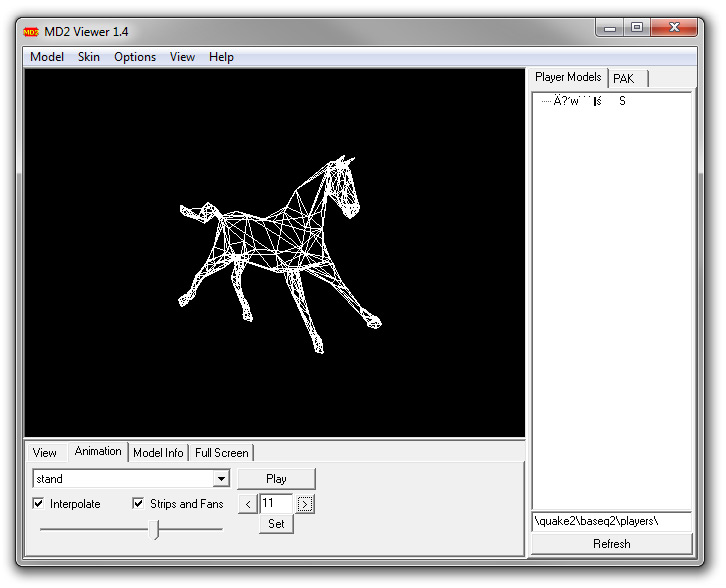Screen dimensions: 726x588
Task: Click the animation speed slider handle
Action: point(155,529)
